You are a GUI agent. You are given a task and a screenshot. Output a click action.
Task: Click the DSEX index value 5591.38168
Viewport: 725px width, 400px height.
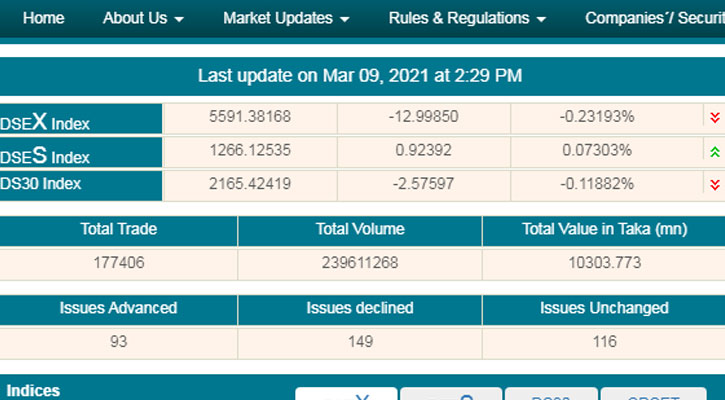point(250,117)
